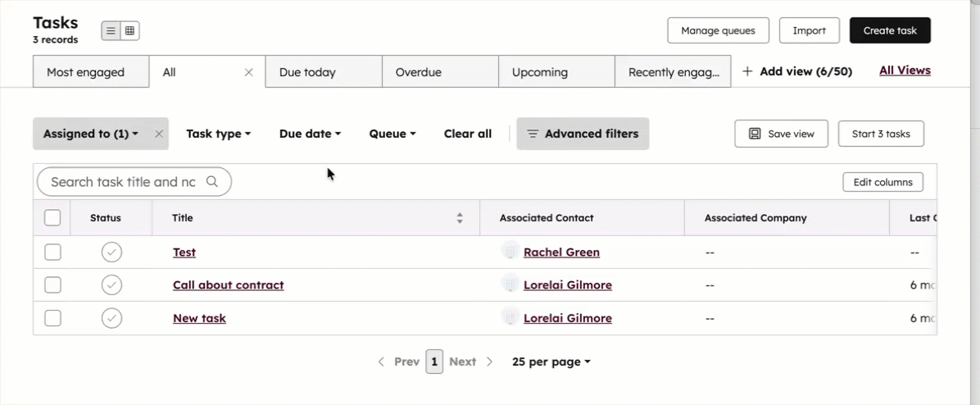The height and width of the screenshot is (405, 980).
Task: Go to next page arrow
Action: pyautogui.click(x=490, y=362)
